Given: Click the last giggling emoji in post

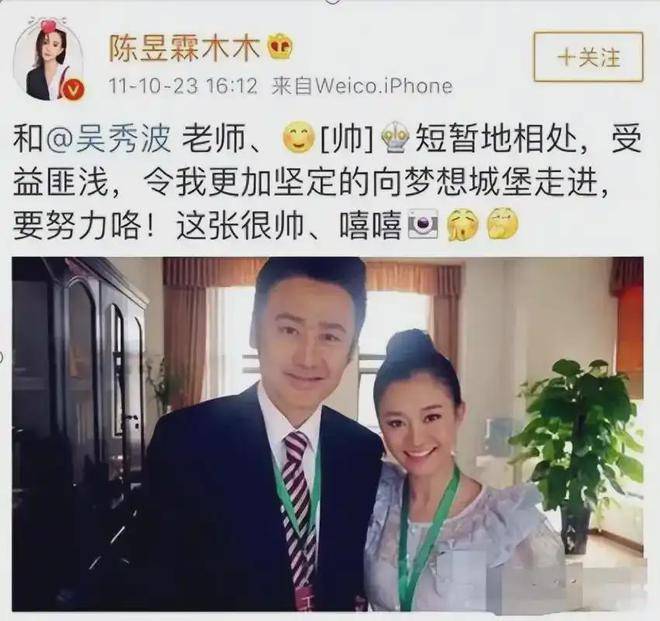Looking at the screenshot, I should pos(503,224).
